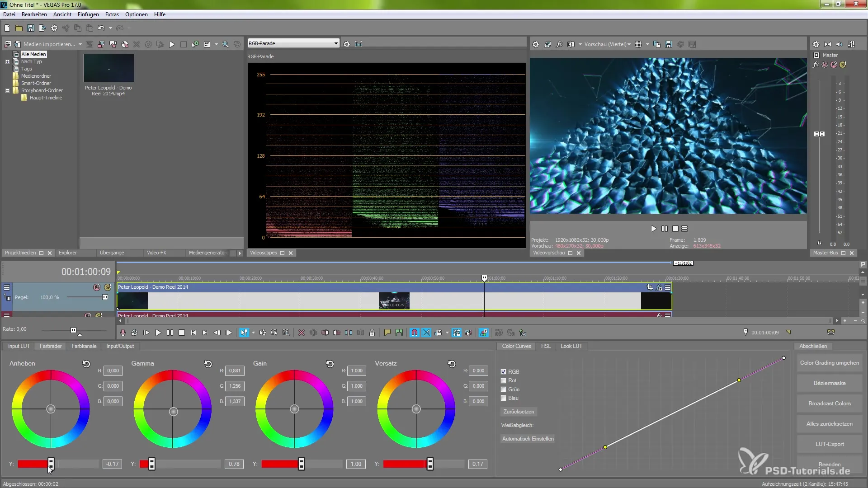Switch to the HSL tab
Viewport: 868px width, 488px height.
point(546,346)
